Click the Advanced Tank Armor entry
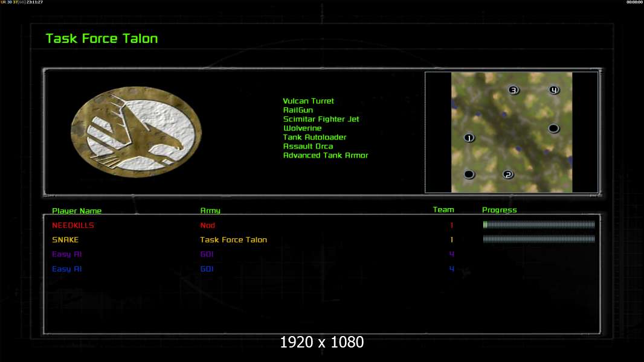Image resolution: width=644 pixels, height=362 pixels. [326, 155]
